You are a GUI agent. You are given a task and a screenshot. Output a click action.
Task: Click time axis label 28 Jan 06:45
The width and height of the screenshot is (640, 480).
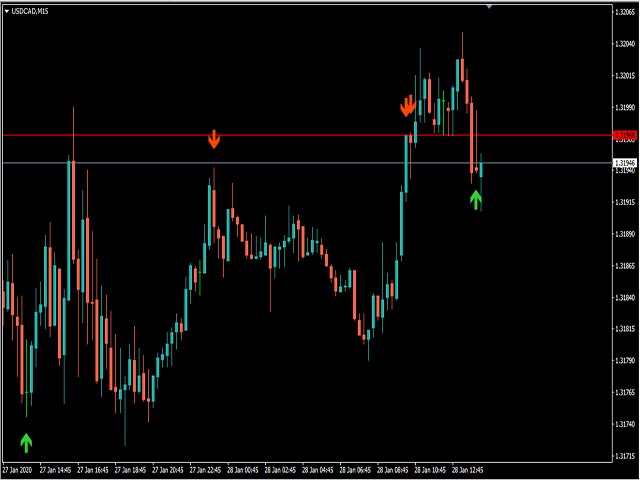pyautogui.click(x=356, y=470)
